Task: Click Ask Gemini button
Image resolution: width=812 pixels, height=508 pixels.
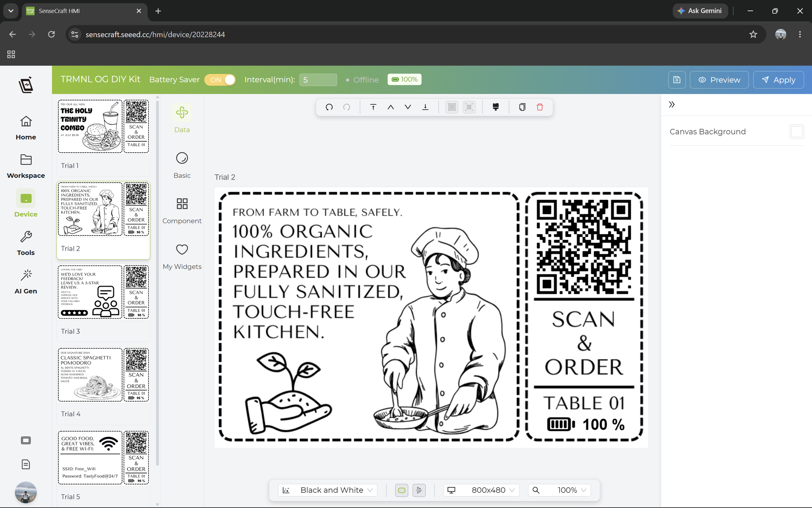Action: click(x=700, y=11)
